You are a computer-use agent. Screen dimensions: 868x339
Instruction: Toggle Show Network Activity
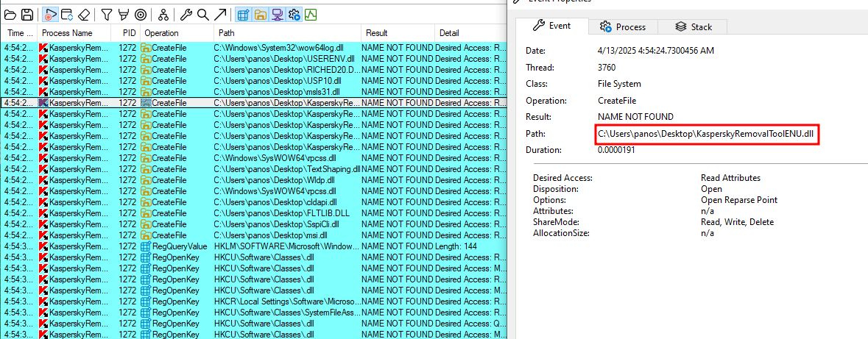(x=277, y=15)
